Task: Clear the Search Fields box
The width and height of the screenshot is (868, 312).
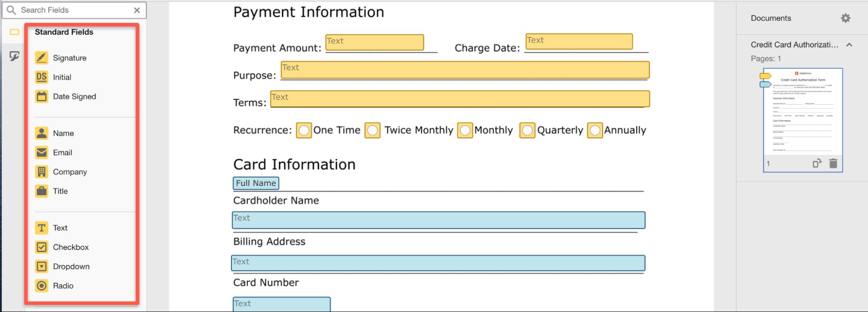Action: 137,10
